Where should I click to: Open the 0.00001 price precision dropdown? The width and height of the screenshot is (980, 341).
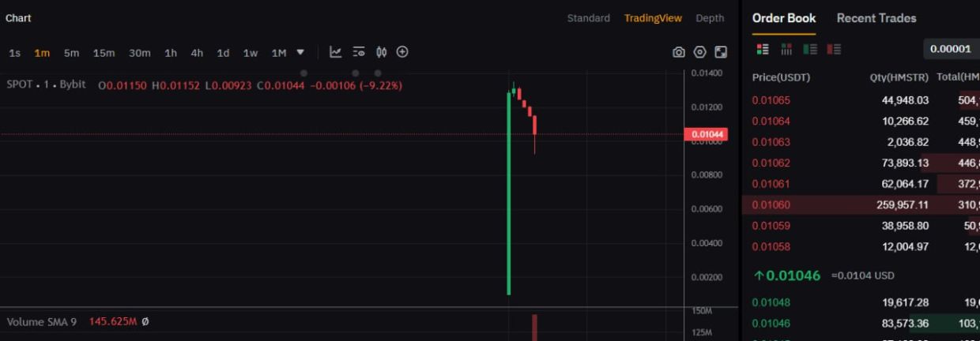(951, 49)
